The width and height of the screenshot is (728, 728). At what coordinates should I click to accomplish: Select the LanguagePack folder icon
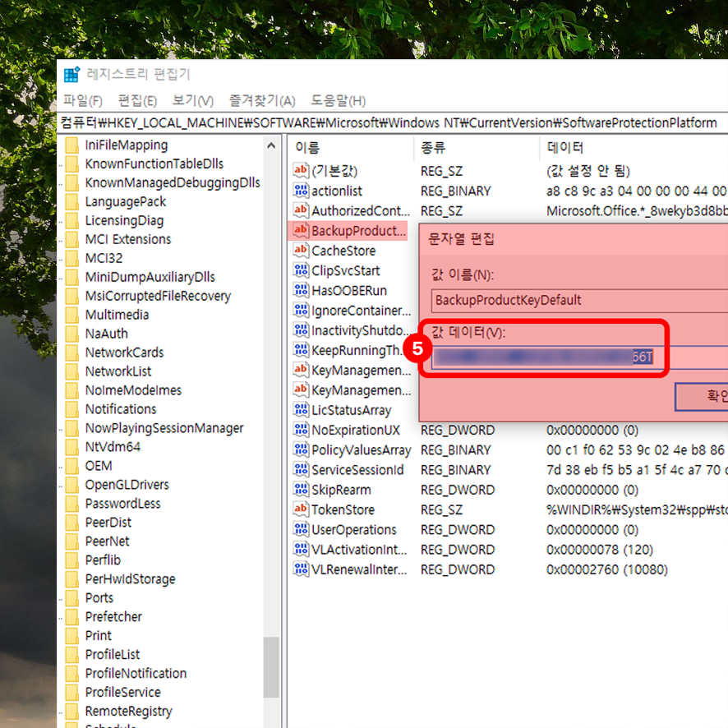click(72, 201)
